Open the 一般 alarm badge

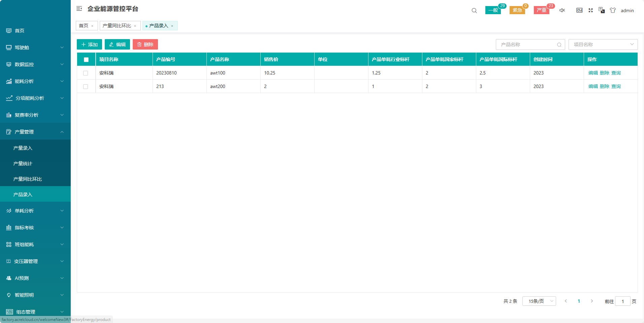(x=493, y=10)
